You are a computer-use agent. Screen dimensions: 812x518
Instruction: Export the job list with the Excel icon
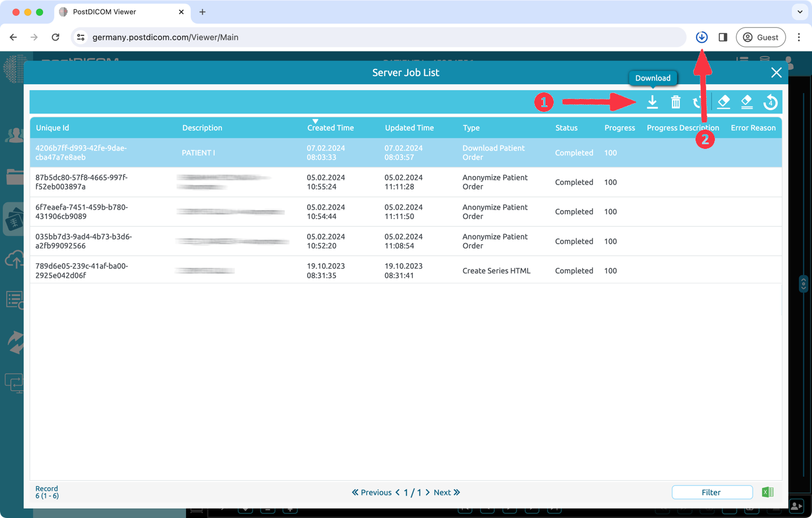[768, 492]
